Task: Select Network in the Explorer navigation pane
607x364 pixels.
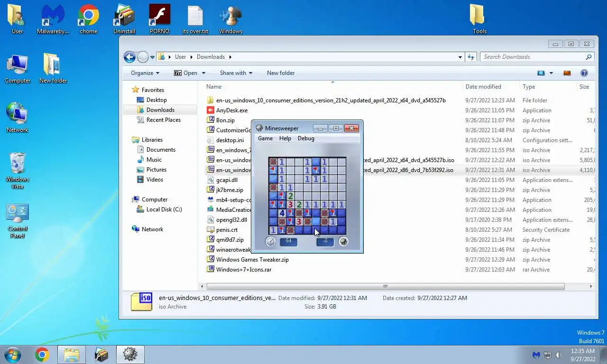Action: 152,229
